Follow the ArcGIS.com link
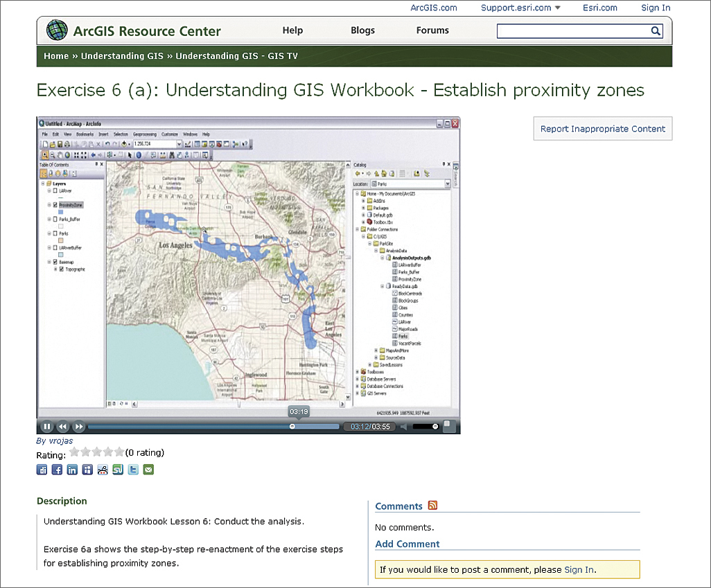This screenshot has width=711, height=588. point(434,8)
